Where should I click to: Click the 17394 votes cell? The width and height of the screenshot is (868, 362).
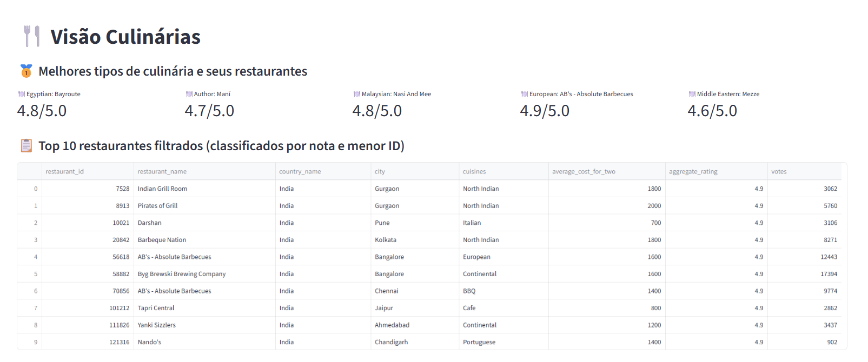[805, 274]
